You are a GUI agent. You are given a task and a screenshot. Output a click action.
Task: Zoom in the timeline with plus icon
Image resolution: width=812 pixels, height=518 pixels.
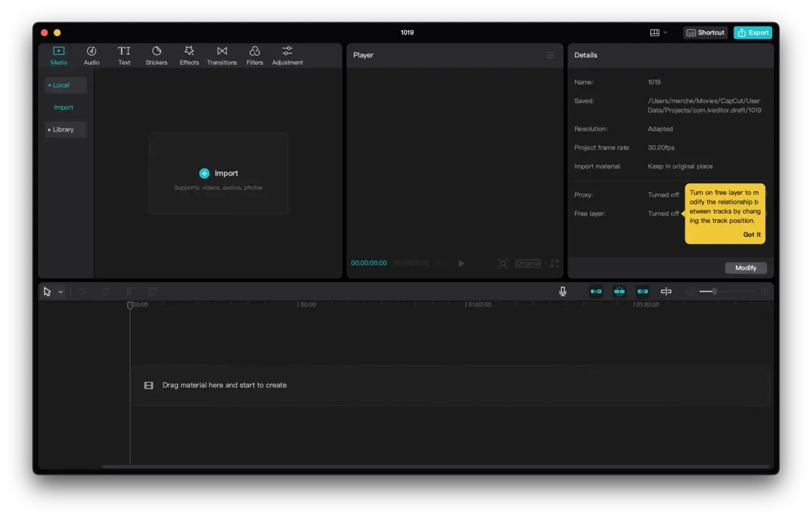[x=765, y=292]
